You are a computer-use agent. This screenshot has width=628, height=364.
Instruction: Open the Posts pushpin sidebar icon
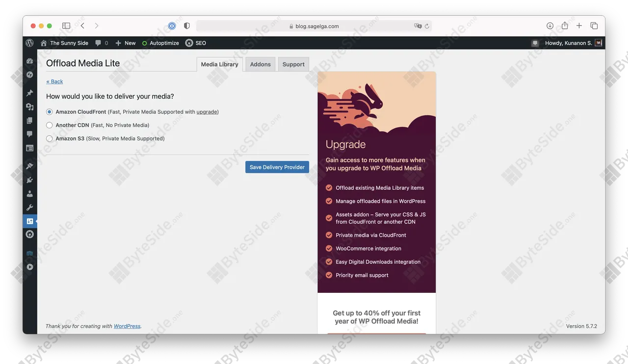[29, 93]
